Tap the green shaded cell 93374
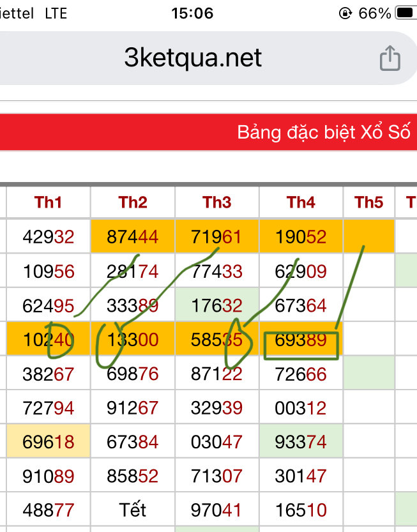417x532 pixels. coord(301,441)
